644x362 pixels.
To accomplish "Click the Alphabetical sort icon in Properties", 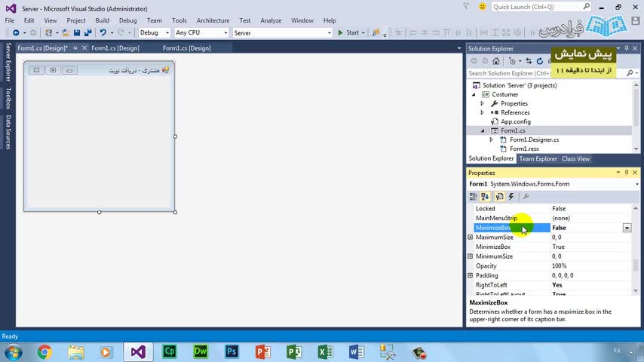I will (x=485, y=197).
